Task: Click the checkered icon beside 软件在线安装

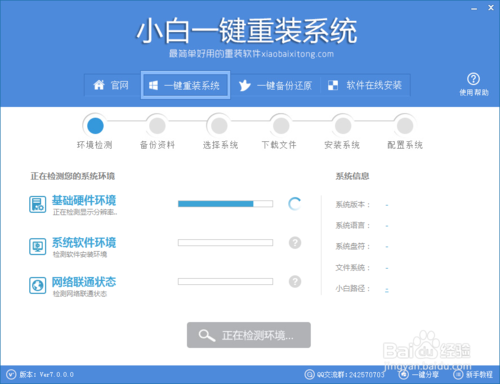Action: [x=333, y=85]
